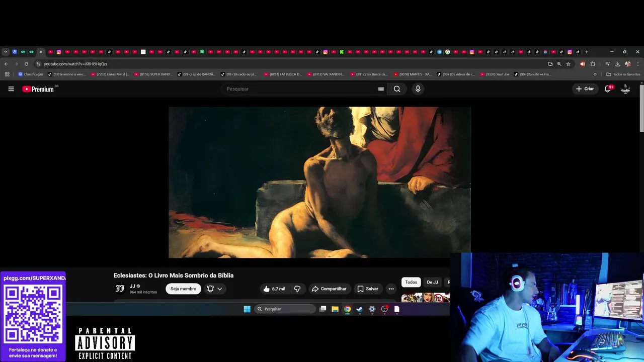Open the YouTube account avatar menu
The image size is (644, 362).
pyautogui.click(x=626, y=89)
